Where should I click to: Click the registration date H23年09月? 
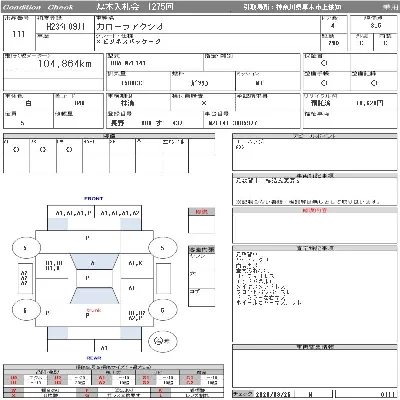(x=65, y=27)
